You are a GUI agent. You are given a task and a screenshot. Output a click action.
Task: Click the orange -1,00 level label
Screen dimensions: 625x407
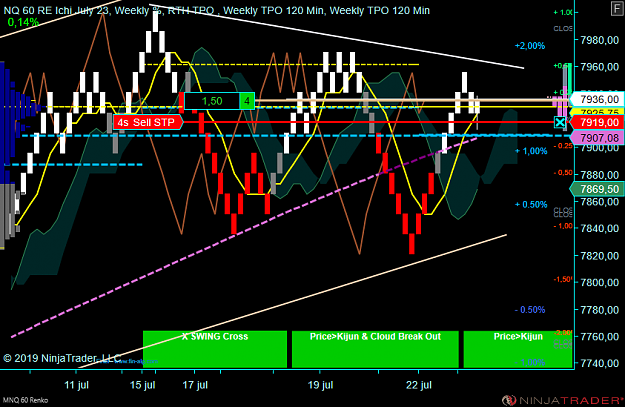pyautogui.click(x=563, y=226)
